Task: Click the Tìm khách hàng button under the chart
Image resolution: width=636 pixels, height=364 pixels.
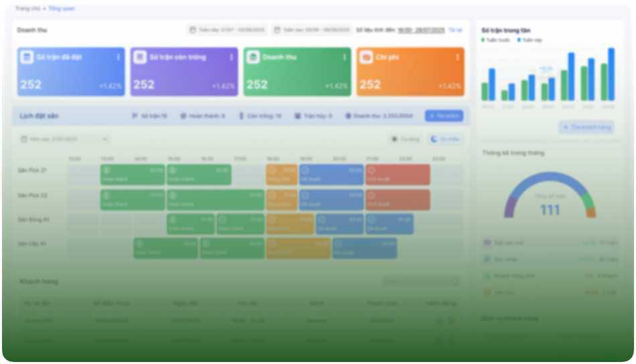Action: (x=586, y=127)
